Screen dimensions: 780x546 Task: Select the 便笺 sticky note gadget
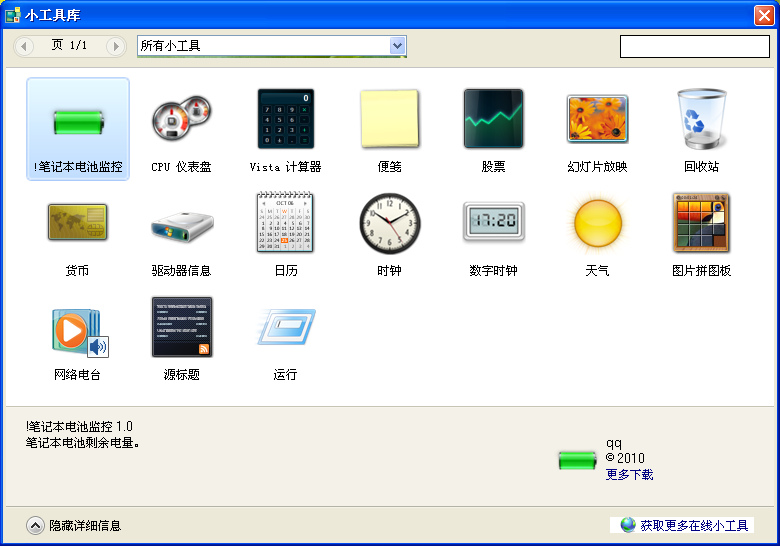[x=389, y=120]
